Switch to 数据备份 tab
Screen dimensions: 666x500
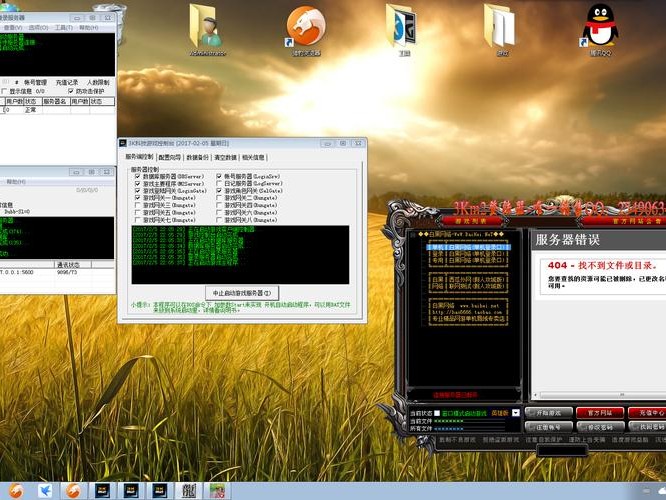198,157
